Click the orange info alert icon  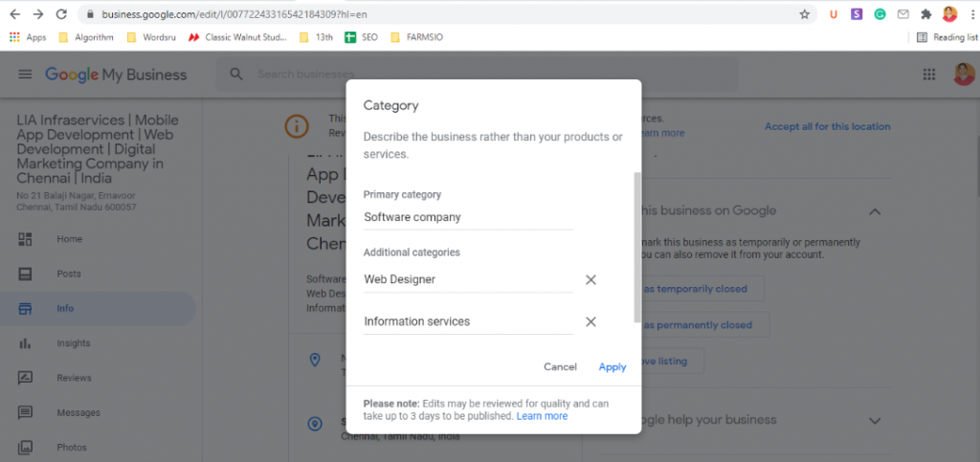point(297,126)
